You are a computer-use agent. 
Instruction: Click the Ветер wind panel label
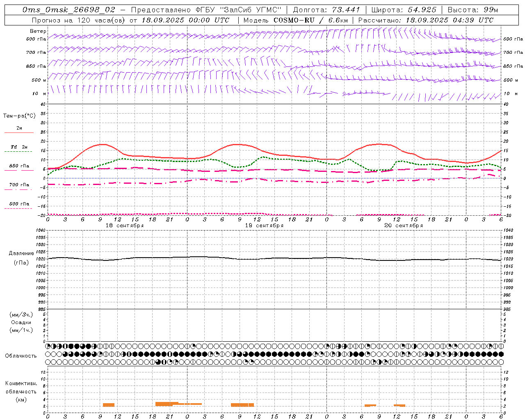click(38, 31)
